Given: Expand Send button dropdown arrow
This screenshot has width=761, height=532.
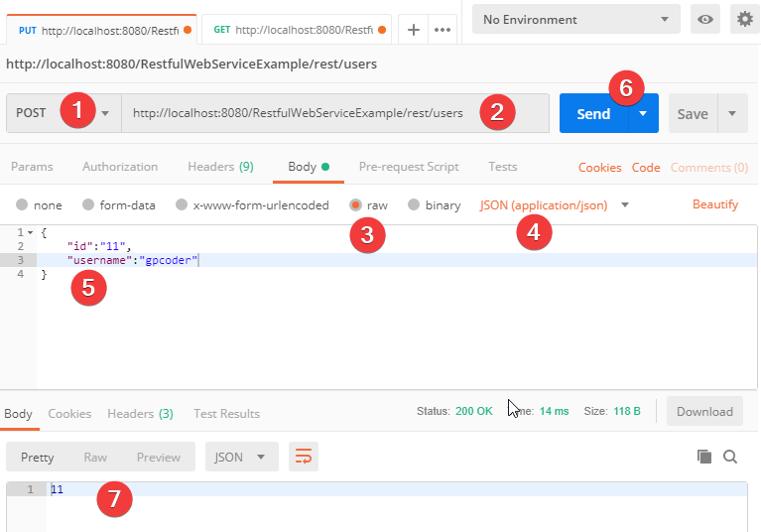Looking at the screenshot, I should [x=643, y=113].
